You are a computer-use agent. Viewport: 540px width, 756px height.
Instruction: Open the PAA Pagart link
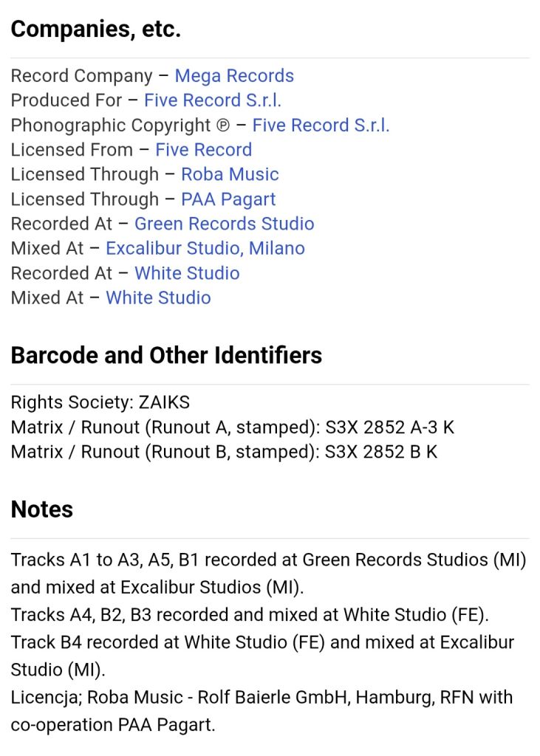tap(228, 199)
